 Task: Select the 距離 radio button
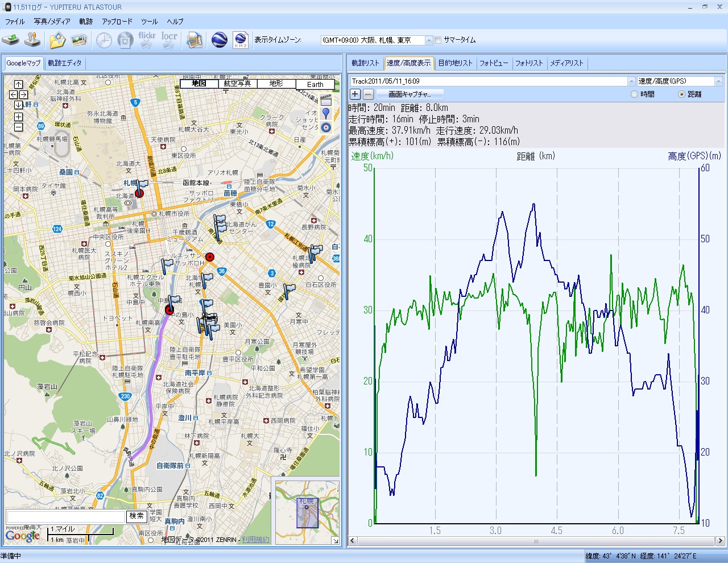point(681,94)
